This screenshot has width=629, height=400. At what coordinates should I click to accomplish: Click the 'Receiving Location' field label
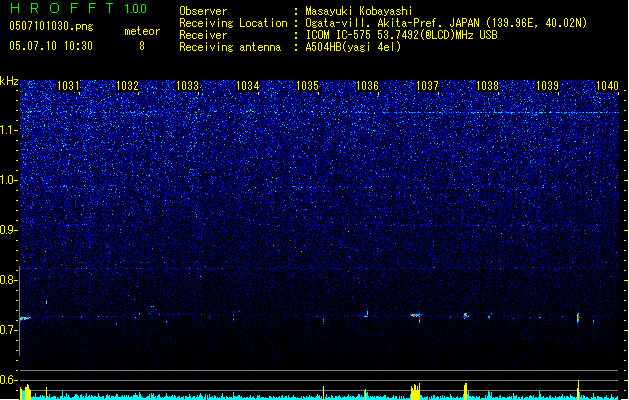point(233,23)
